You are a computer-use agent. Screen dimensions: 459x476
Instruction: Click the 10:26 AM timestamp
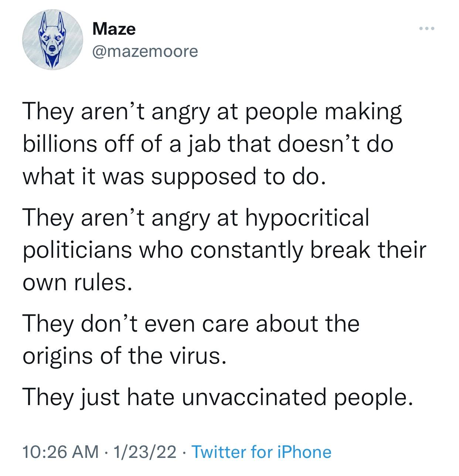(x=61, y=452)
